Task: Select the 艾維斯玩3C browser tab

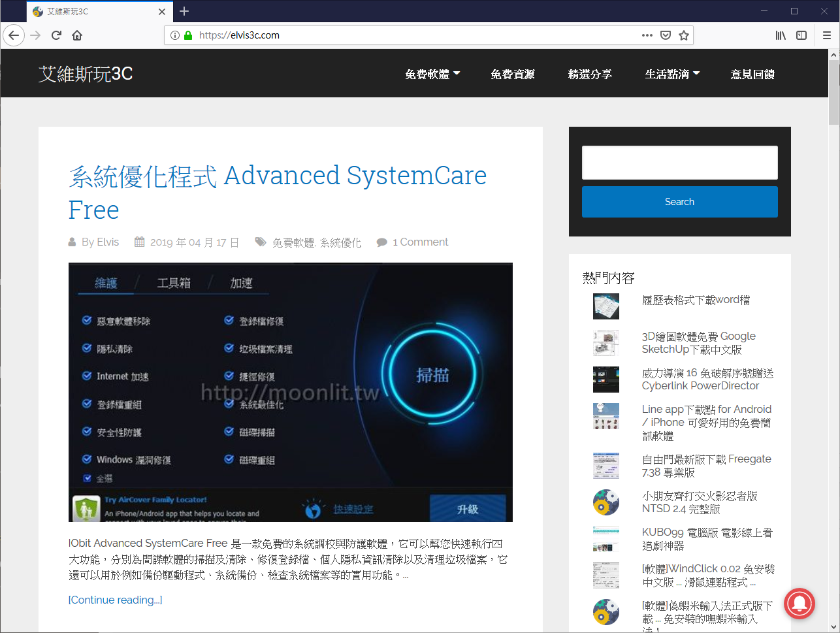Action: click(x=99, y=12)
